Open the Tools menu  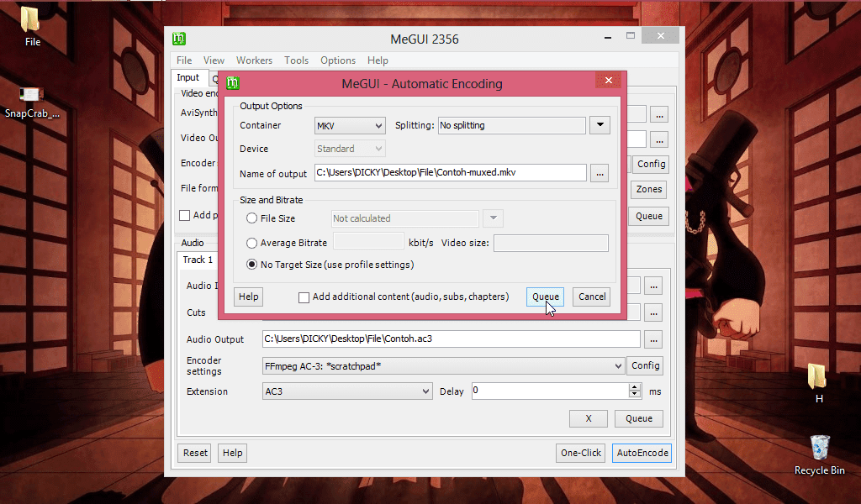pyautogui.click(x=296, y=60)
